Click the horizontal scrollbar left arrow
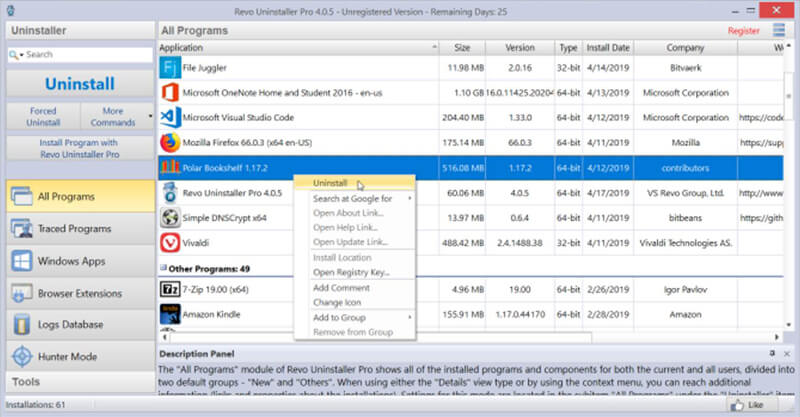This screenshot has height=417, width=800. click(x=164, y=337)
